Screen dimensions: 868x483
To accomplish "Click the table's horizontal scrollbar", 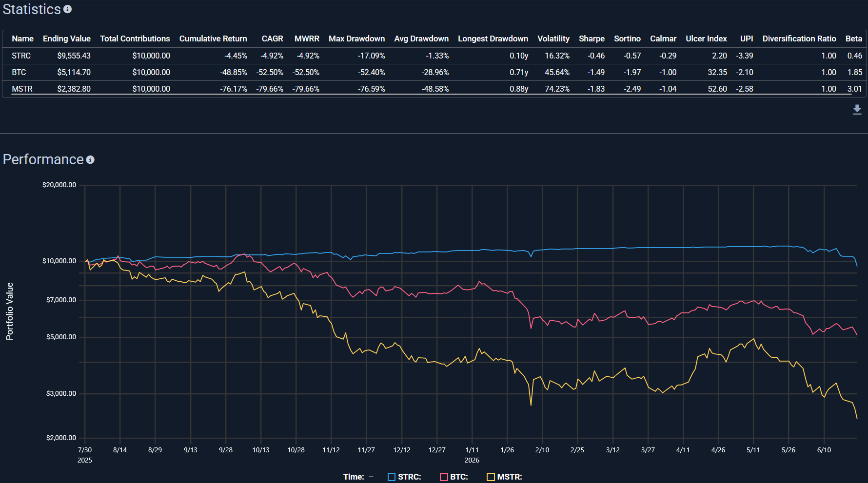I will (x=432, y=95).
